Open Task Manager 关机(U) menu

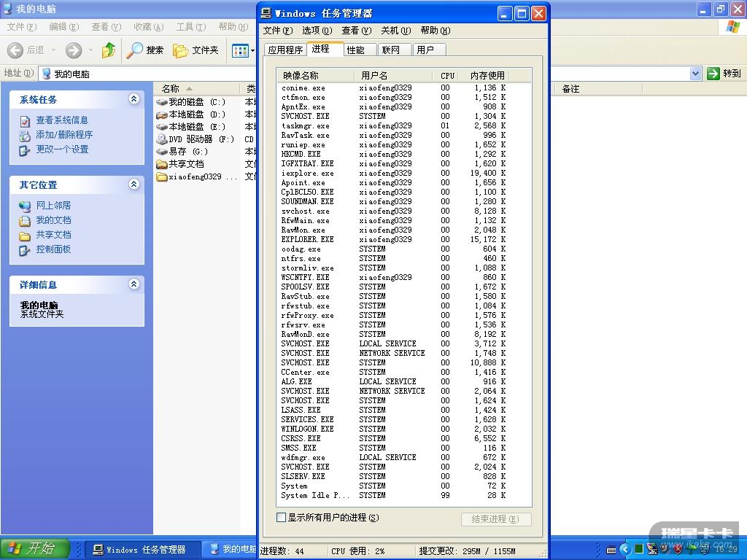coord(396,31)
